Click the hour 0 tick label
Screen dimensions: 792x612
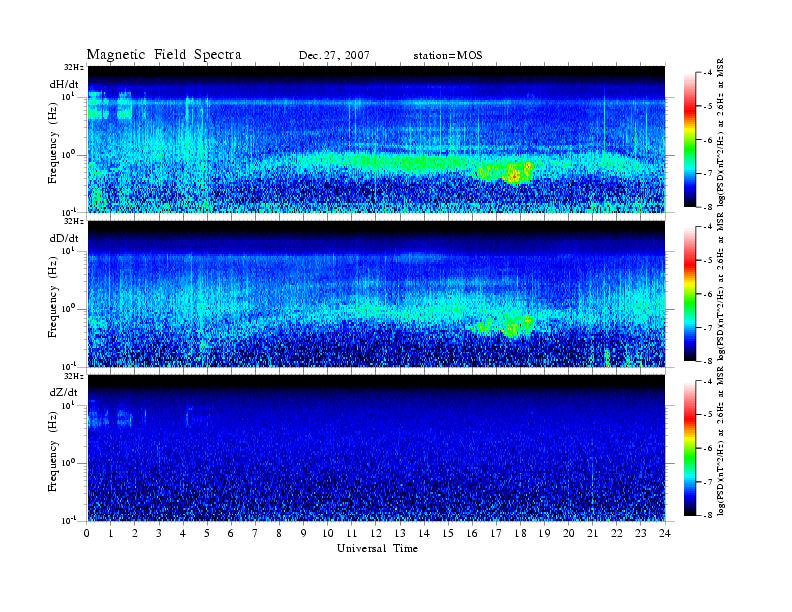click(87, 533)
